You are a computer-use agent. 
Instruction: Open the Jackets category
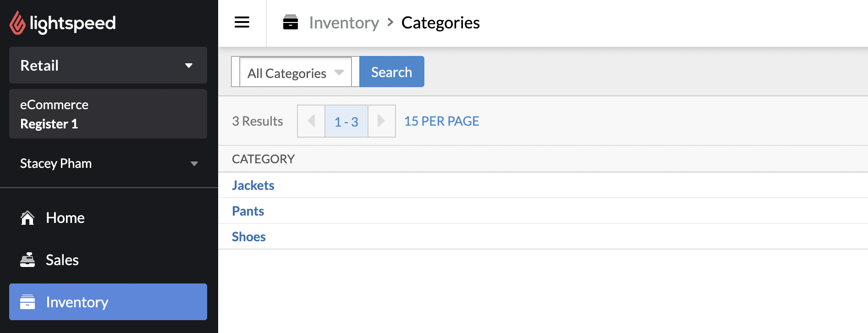253,185
